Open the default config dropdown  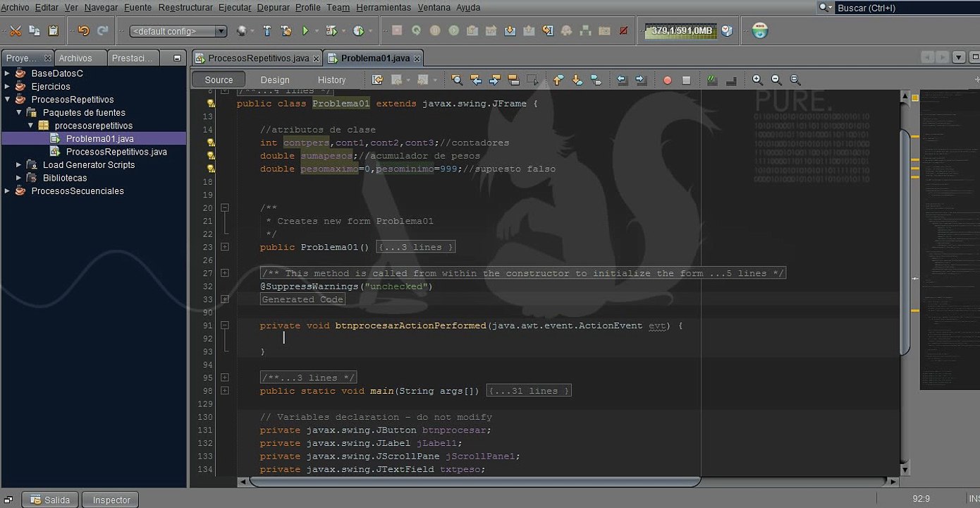click(x=178, y=31)
